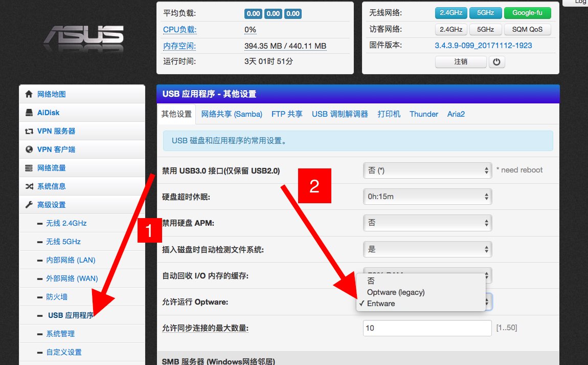The image size is (588, 365).
Task: Click the 0% CPU load value
Action: (250, 30)
